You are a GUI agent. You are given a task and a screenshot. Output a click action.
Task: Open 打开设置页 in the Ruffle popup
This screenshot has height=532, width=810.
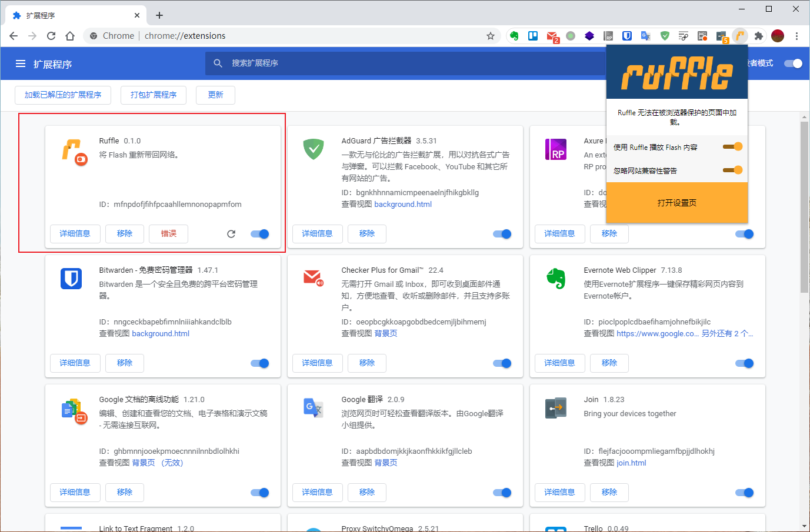click(x=677, y=203)
